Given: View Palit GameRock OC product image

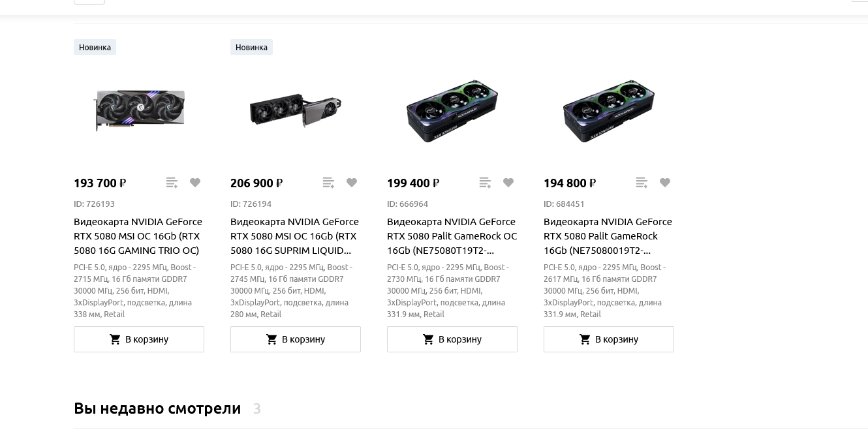Looking at the screenshot, I should (x=452, y=111).
